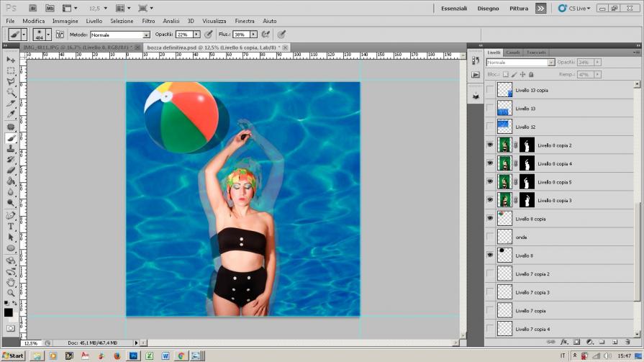Select the Move tool
The image size is (644, 362).
[x=11, y=59]
